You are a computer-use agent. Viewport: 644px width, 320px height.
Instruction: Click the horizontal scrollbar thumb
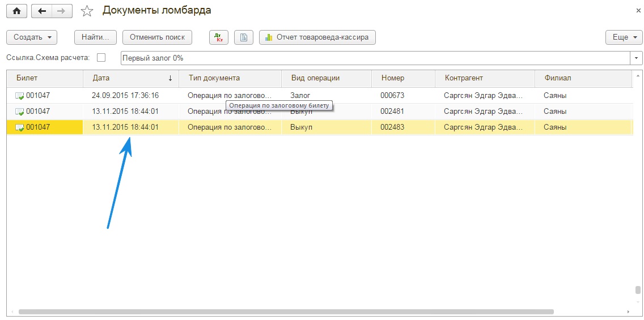tap(286, 312)
